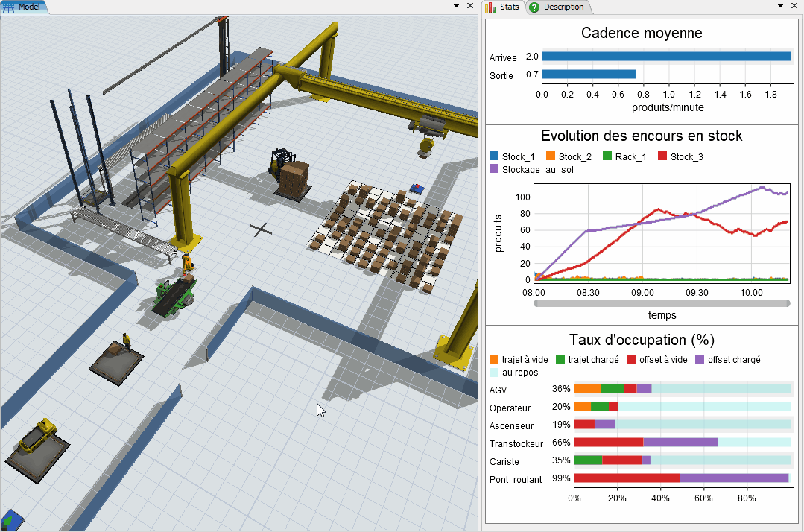Click the Stats tab bar-chart icon

(490, 8)
